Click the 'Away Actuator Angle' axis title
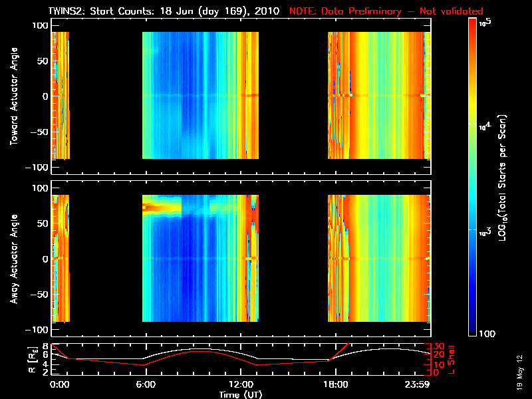532x399 pixels. [x=14, y=259]
